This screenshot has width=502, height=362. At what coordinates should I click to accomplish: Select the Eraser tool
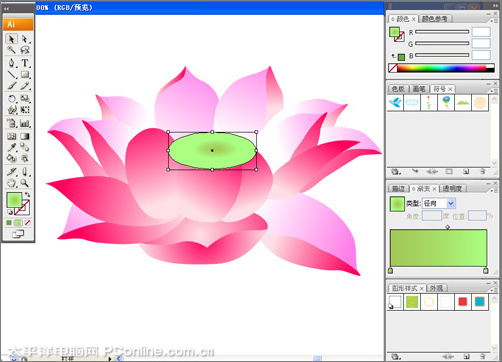click(x=25, y=172)
